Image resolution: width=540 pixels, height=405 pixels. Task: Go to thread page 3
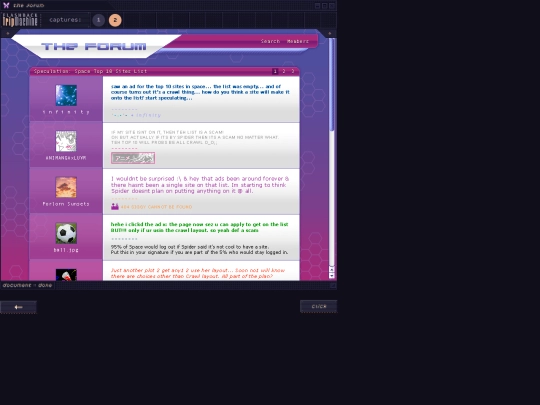293,71
